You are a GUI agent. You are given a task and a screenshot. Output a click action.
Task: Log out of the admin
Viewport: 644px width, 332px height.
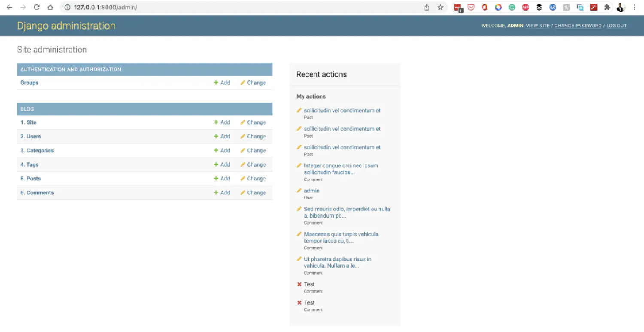click(617, 26)
